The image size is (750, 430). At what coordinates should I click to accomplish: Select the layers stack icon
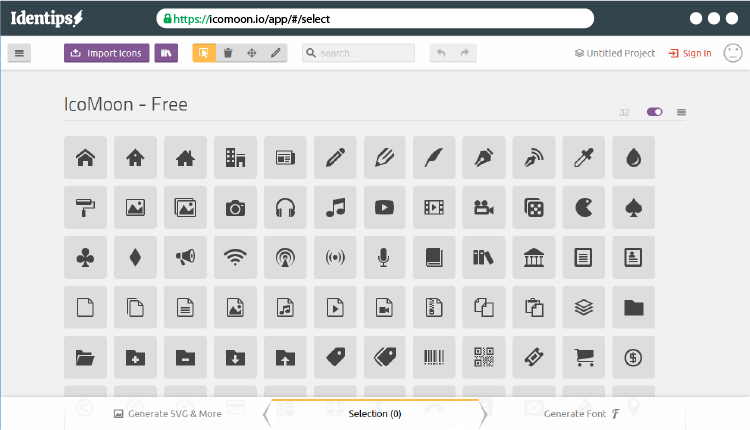(x=584, y=307)
